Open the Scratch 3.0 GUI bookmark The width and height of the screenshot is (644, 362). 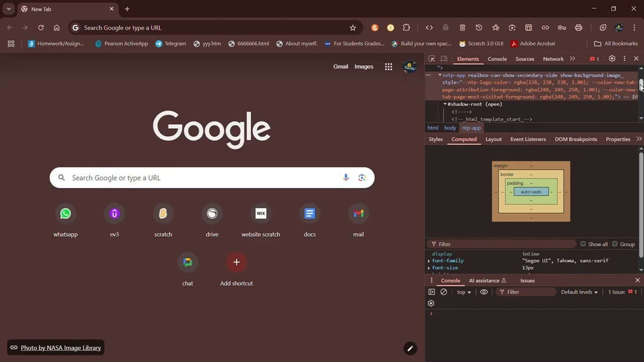(481, 44)
